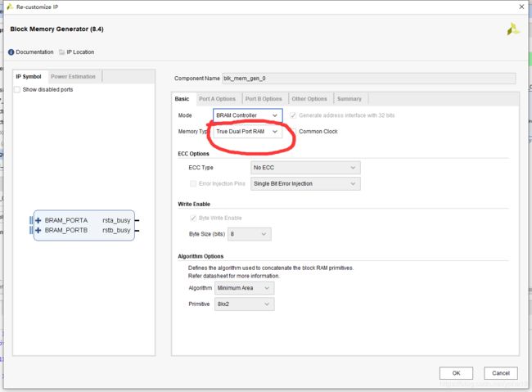Toggle Generate address interface with 32 bits
The width and height of the screenshot is (532, 392).
293,115
